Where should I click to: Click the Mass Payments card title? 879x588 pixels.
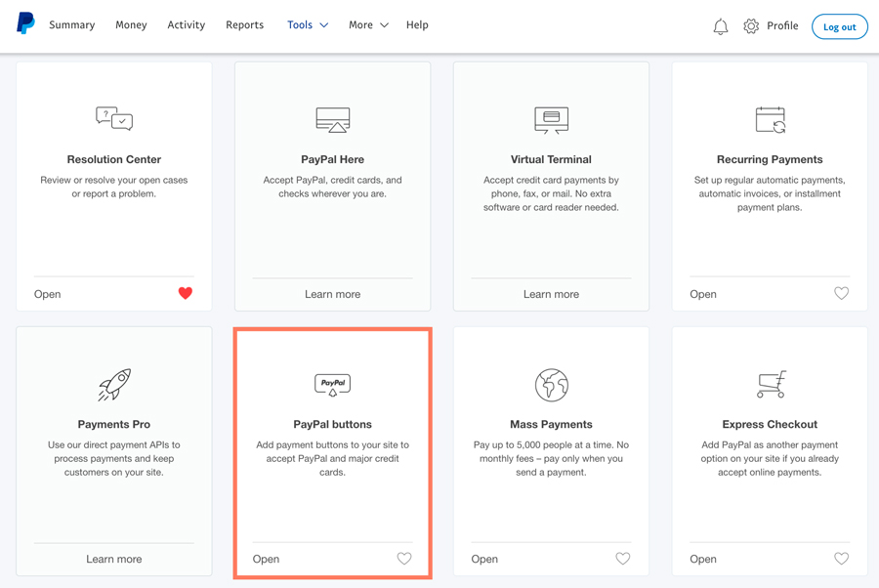pos(551,424)
